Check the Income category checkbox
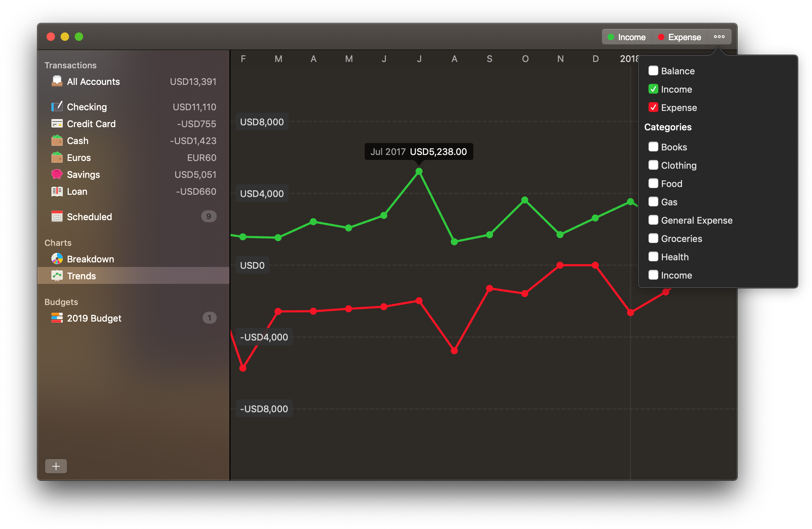 653,275
